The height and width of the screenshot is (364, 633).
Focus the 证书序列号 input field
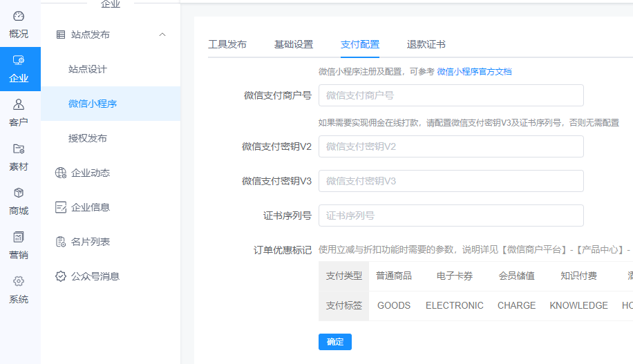click(451, 215)
